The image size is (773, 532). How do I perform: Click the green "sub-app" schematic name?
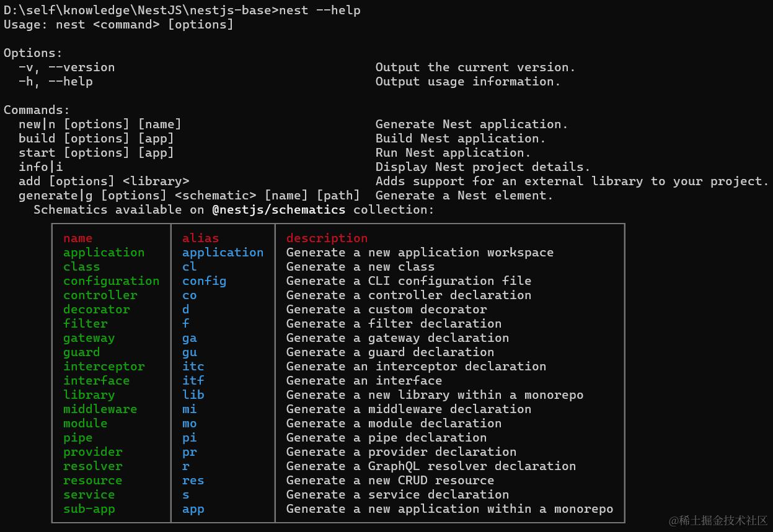pyautogui.click(x=89, y=508)
